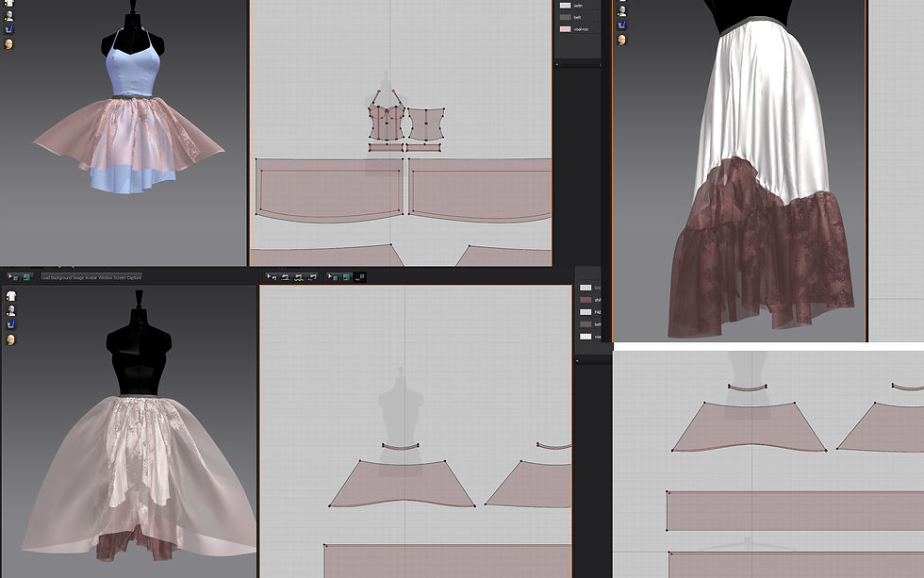Click the belt fabric colour swatch in the top list

(565, 17)
